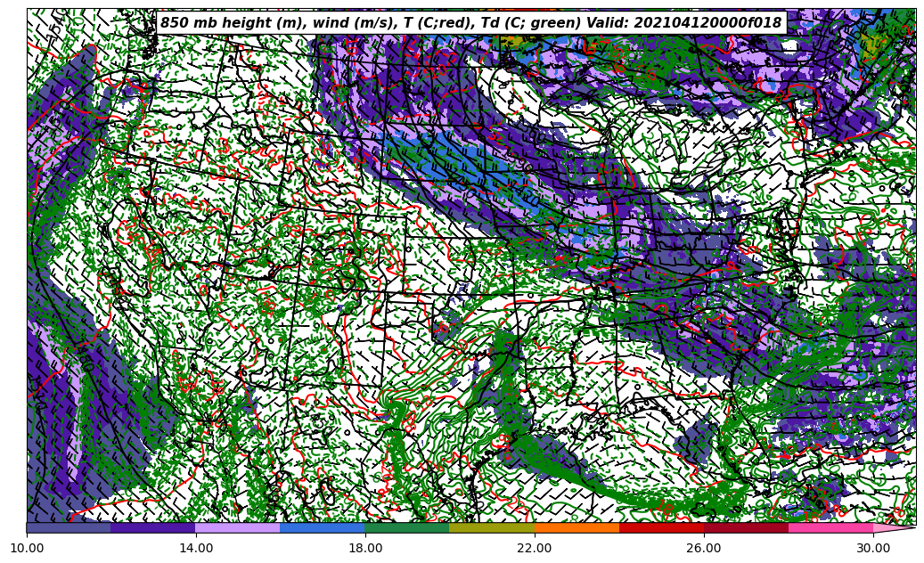Click the colorbar tick label 30.00
This screenshot has height=563, width=924.
tap(873, 548)
